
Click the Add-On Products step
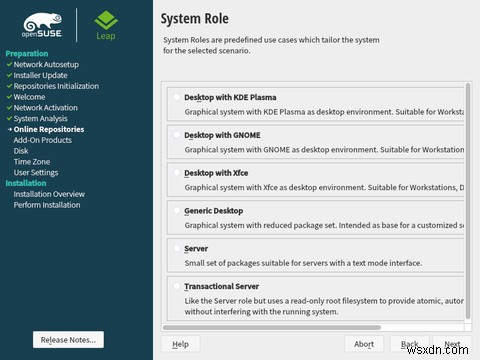(43, 140)
